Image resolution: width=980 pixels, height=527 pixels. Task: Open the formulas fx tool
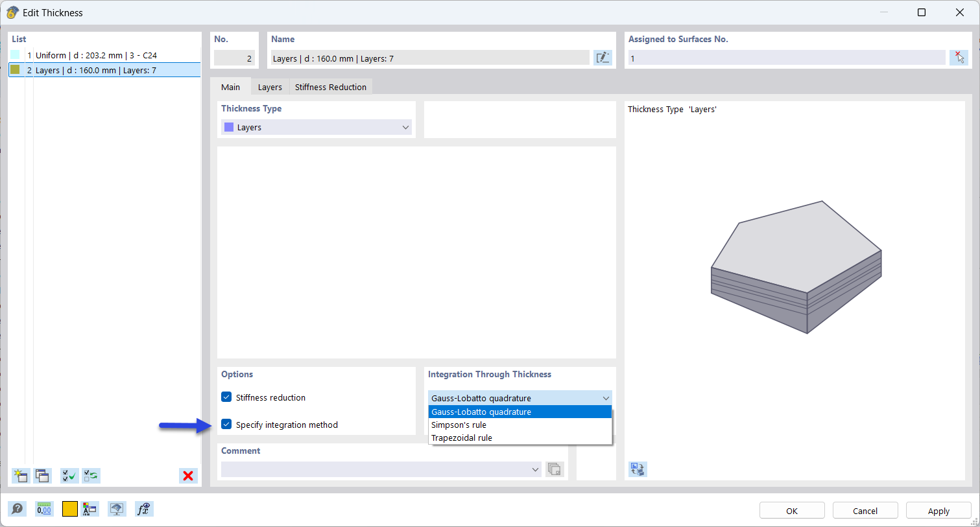tap(143, 509)
